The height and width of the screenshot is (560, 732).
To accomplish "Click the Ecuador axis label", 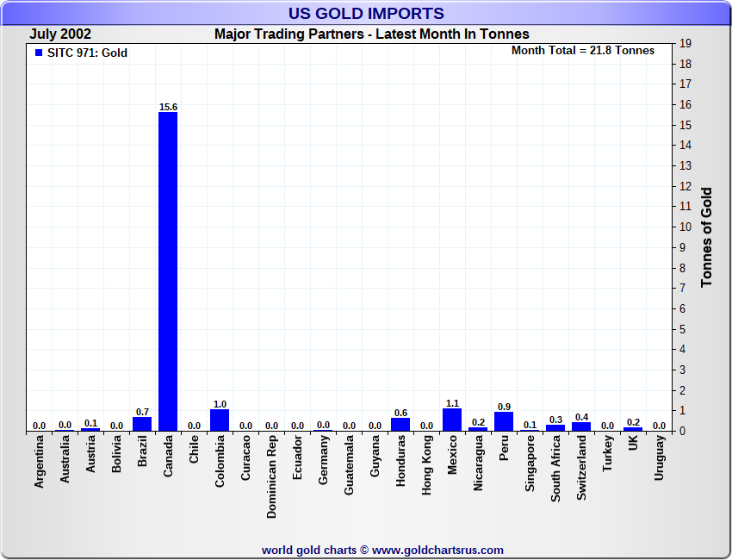I will pyautogui.click(x=297, y=457).
